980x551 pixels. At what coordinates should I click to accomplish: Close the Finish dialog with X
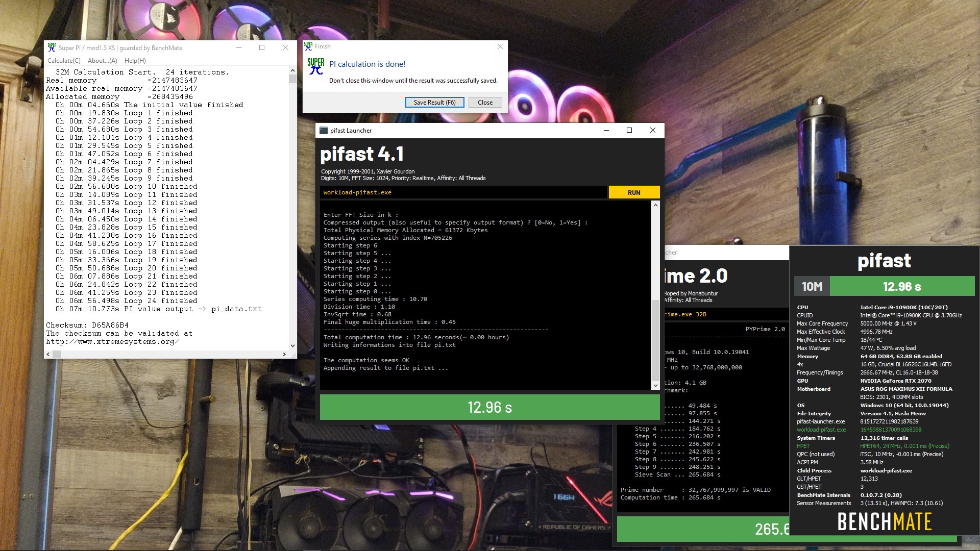[500, 46]
